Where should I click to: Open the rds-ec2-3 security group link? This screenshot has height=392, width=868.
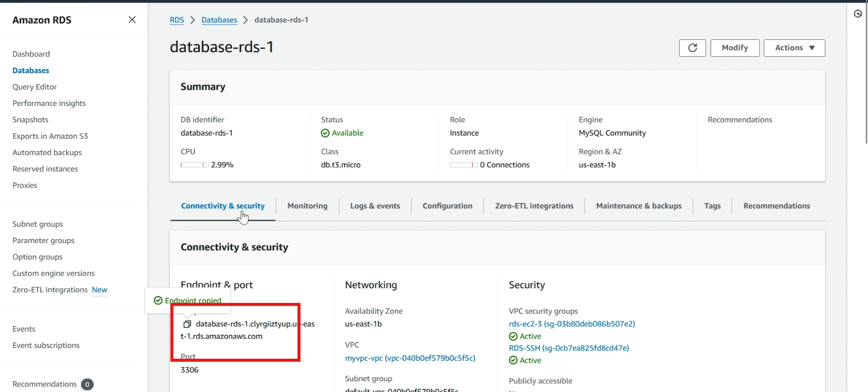point(572,323)
